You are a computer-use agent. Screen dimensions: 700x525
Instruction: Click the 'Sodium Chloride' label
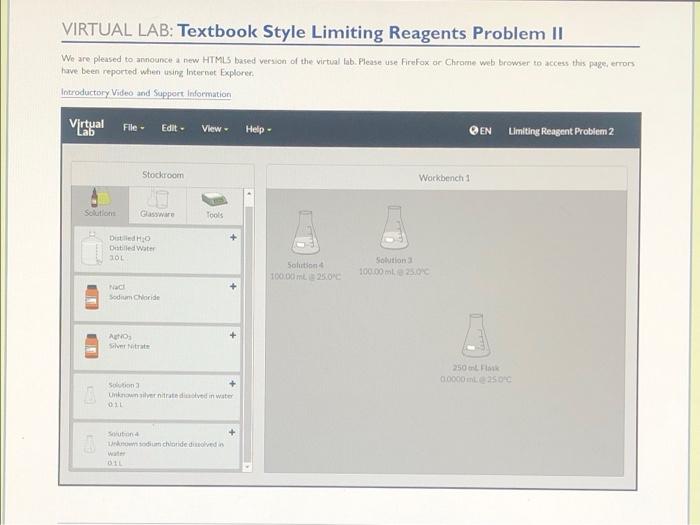click(x=134, y=297)
